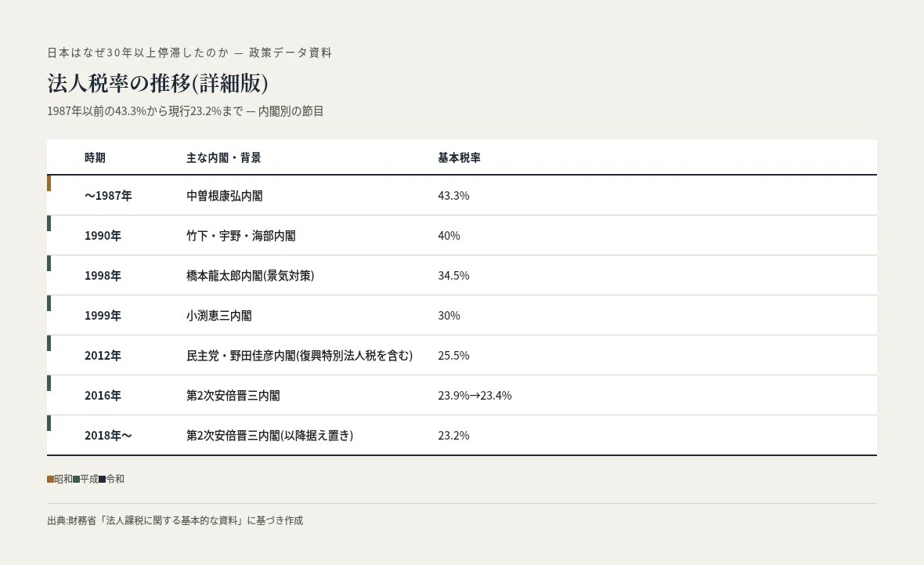Select the 基本税率 column header

pos(459,158)
